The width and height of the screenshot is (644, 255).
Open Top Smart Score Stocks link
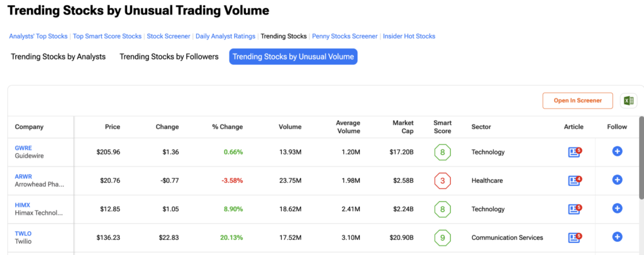point(107,36)
